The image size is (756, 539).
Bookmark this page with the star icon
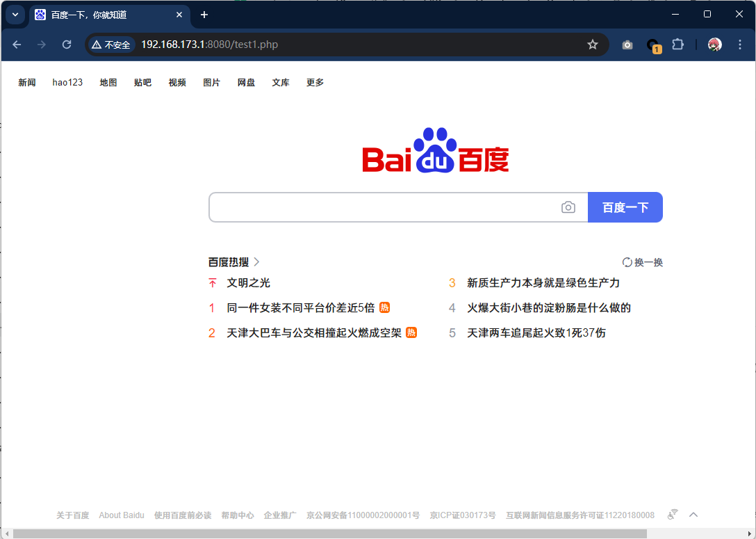click(x=593, y=45)
